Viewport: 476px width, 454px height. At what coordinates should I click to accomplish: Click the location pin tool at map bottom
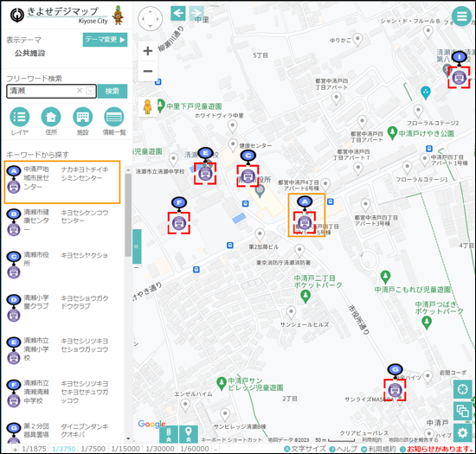click(x=189, y=434)
